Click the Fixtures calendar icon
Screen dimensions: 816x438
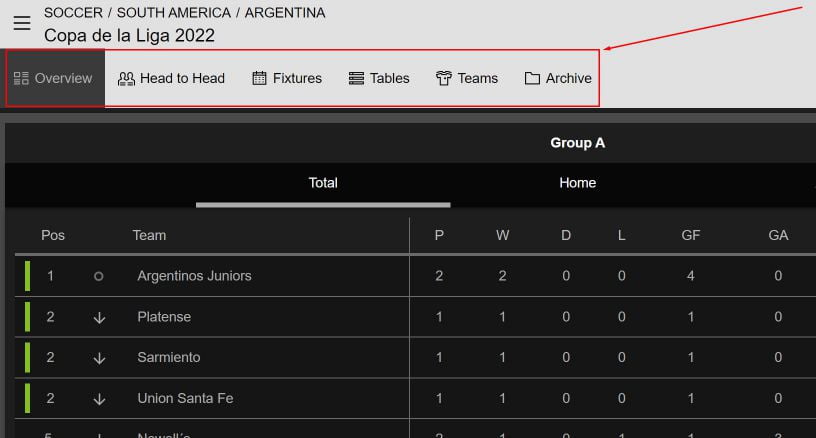pyautogui.click(x=259, y=78)
